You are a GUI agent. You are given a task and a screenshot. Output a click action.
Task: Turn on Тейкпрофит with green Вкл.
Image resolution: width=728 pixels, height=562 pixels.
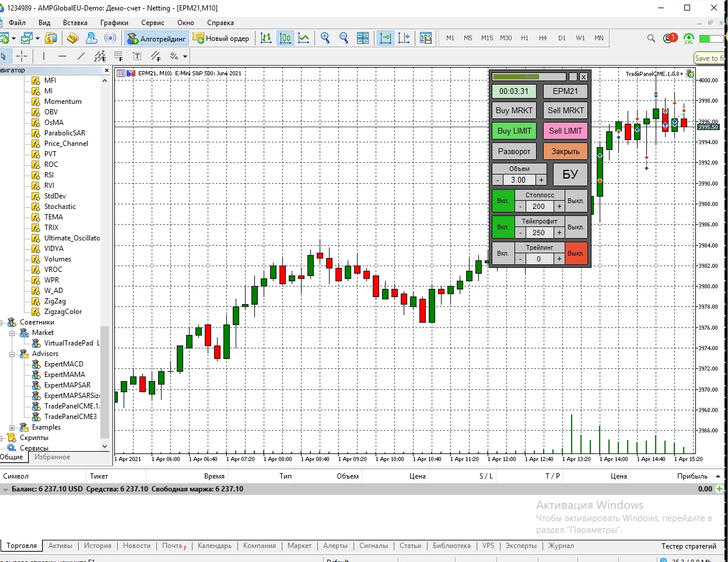[503, 227]
